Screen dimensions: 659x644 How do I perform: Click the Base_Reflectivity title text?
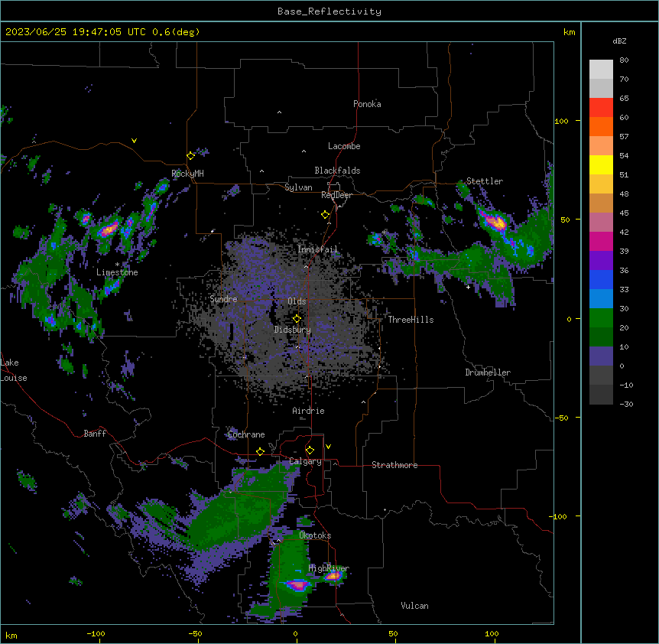pyautogui.click(x=329, y=11)
